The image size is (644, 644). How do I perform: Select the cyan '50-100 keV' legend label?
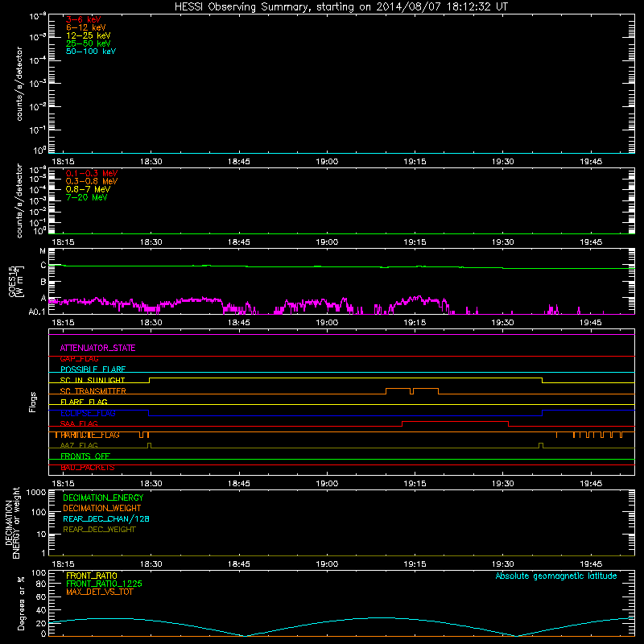click(91, 52)
